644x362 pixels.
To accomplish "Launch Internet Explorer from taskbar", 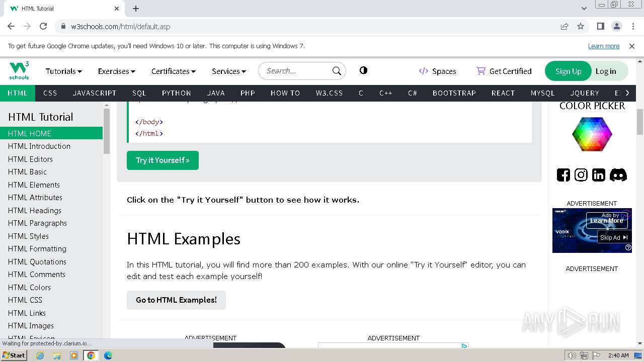I will tap(40, 355).
